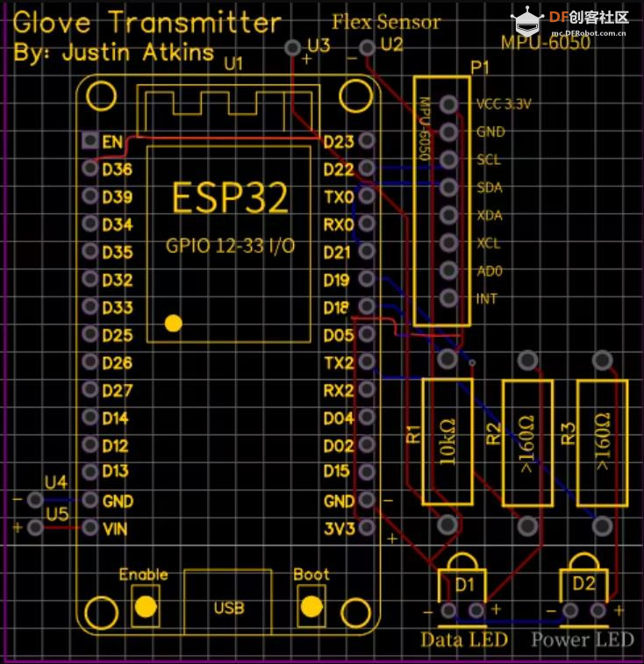This screenshot has height=664, width=644.
Task: Click the D1 LED plus pad
Action: [x=476, y=610]
